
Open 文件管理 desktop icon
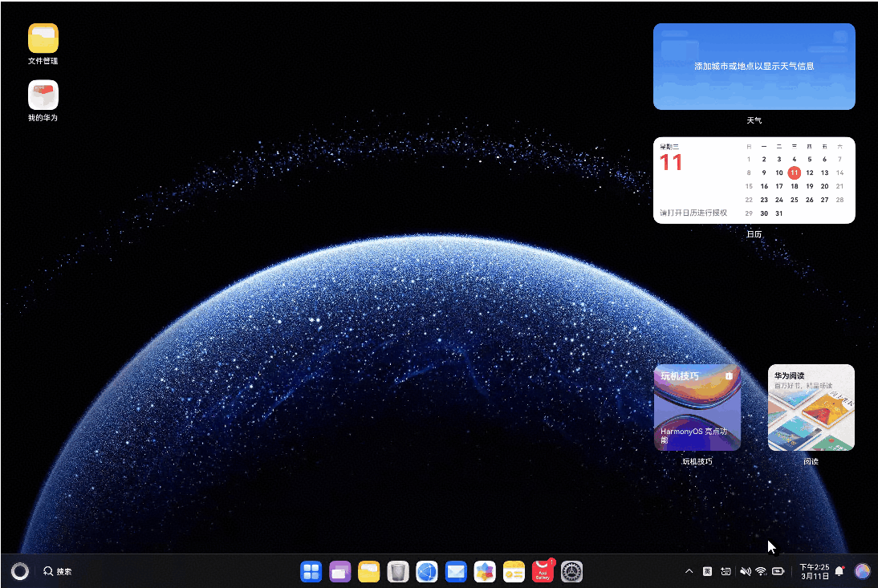[43, 39]
